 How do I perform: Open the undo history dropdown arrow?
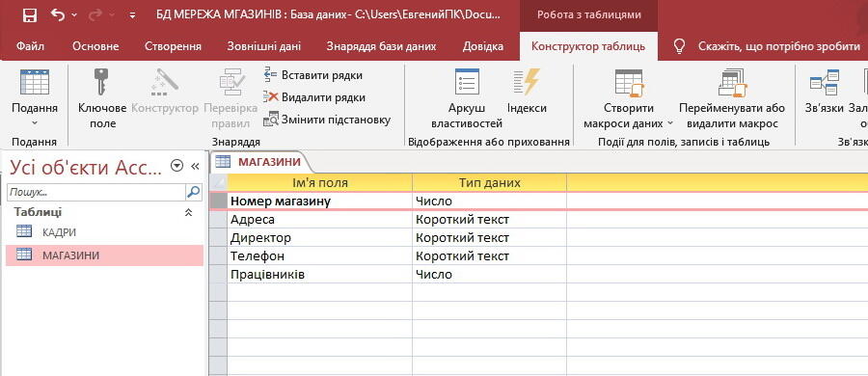click(x=74, y=15)
